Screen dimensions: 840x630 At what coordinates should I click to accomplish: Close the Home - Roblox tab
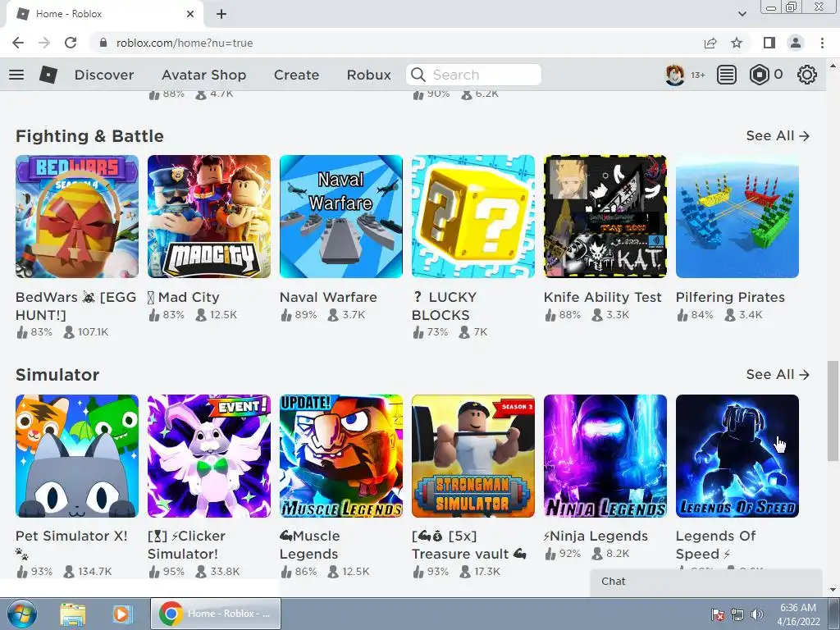click(x=190, y=14)
